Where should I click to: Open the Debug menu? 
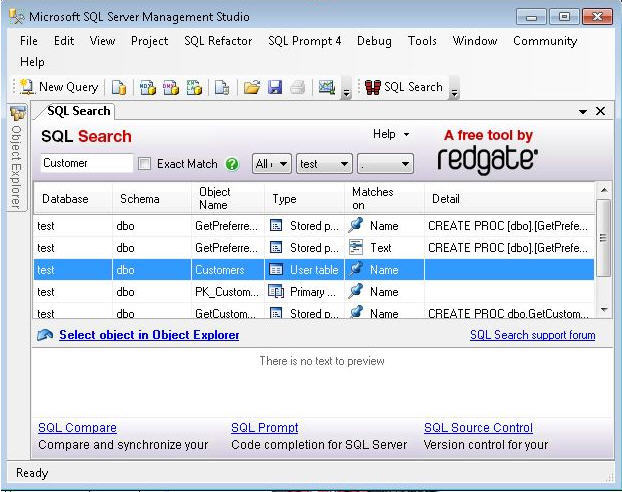pos(374,41)
